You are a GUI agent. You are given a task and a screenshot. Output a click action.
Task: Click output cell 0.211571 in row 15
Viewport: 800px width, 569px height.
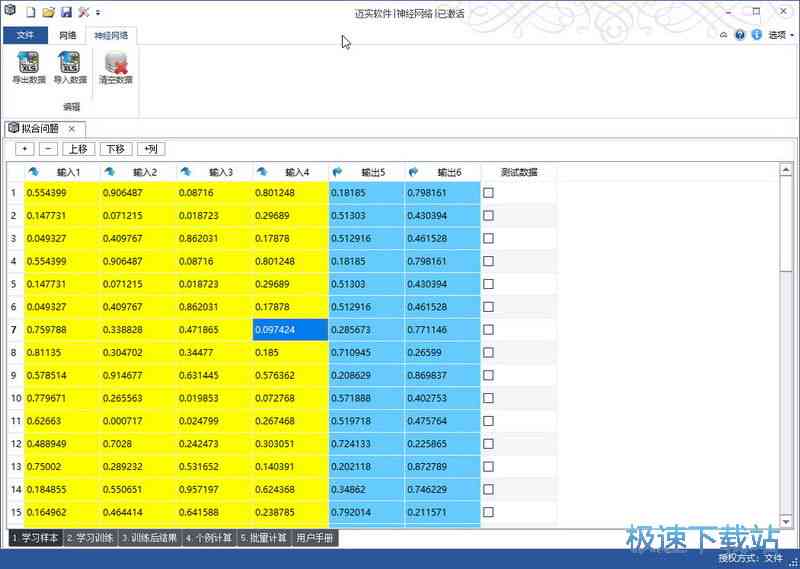point(442,512)
